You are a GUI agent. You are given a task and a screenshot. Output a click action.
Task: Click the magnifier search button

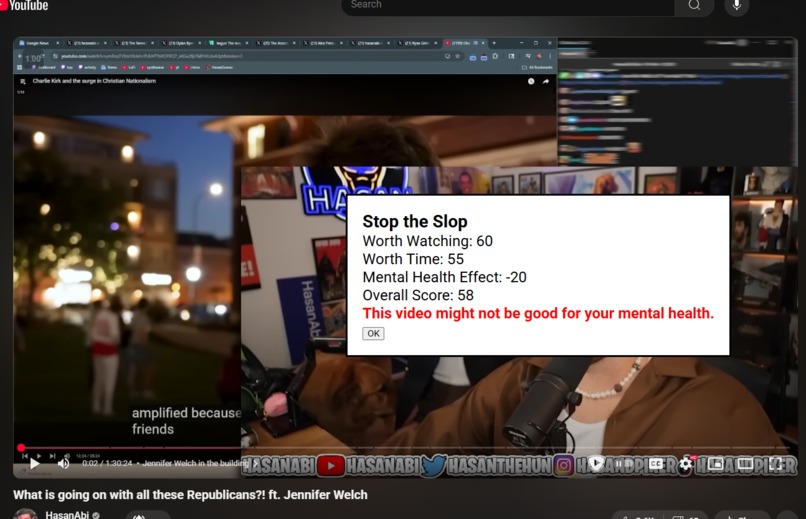click(x=694, y=6)
